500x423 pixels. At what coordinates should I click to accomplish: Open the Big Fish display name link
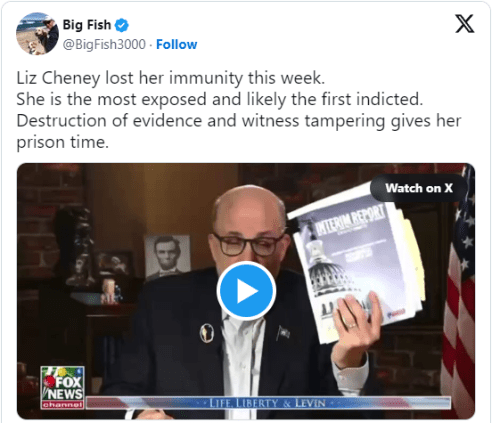(87, 25)
